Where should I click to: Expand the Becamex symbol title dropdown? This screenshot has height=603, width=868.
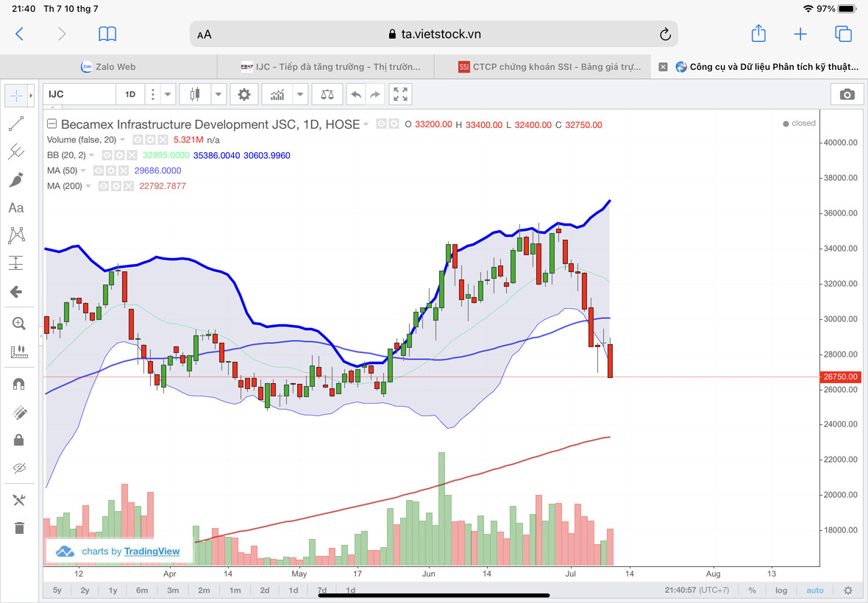(x=366, y=124)
